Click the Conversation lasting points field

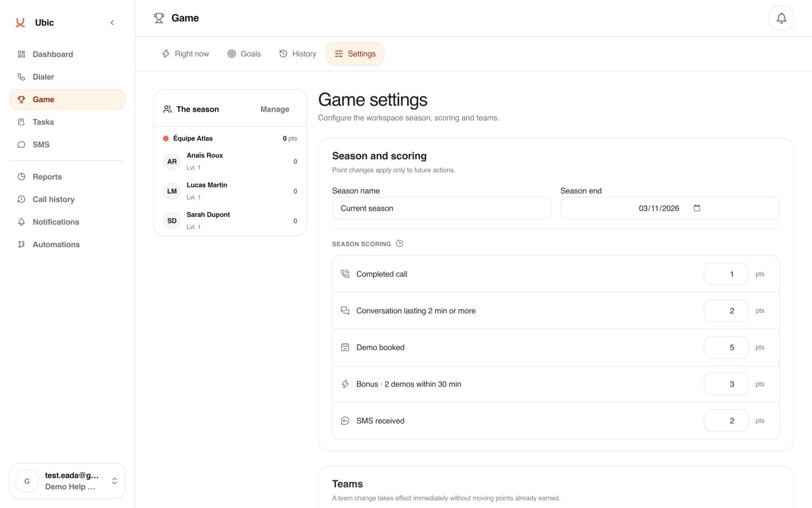tap(726, 310)
